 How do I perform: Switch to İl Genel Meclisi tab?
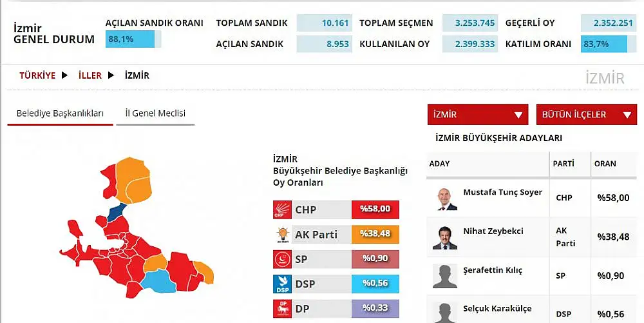pos(155,113)
